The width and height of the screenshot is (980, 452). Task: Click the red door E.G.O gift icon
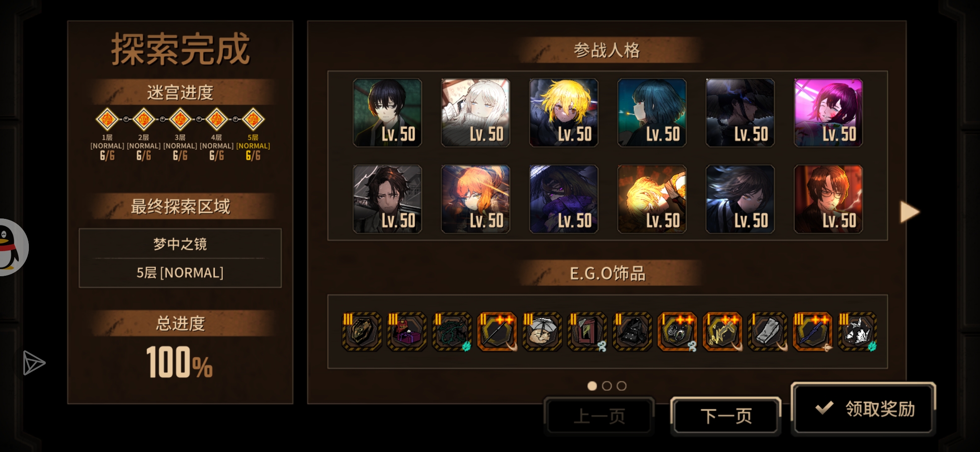point(587,332)
